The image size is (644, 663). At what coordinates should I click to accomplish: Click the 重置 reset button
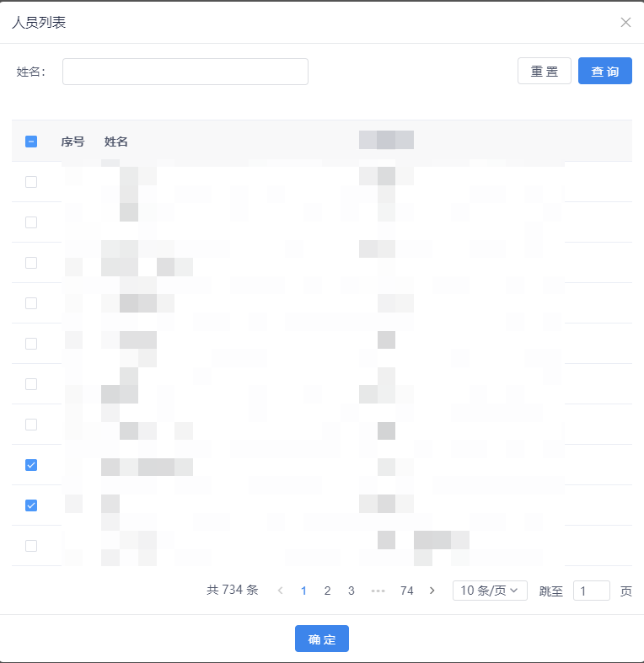[x=545, y=71]
